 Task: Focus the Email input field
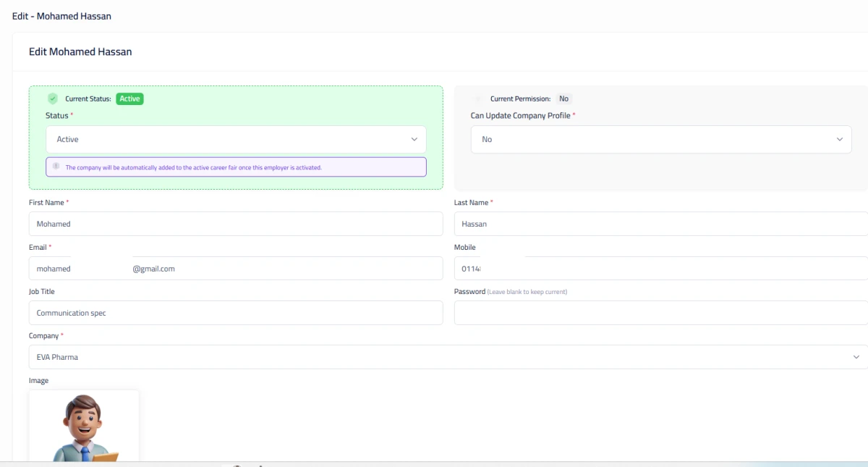coord(235,269)
